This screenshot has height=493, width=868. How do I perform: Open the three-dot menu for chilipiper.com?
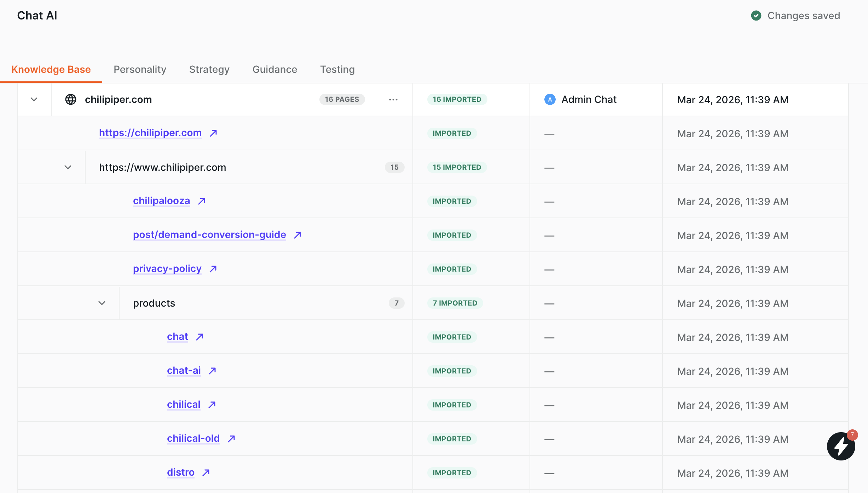393,100
